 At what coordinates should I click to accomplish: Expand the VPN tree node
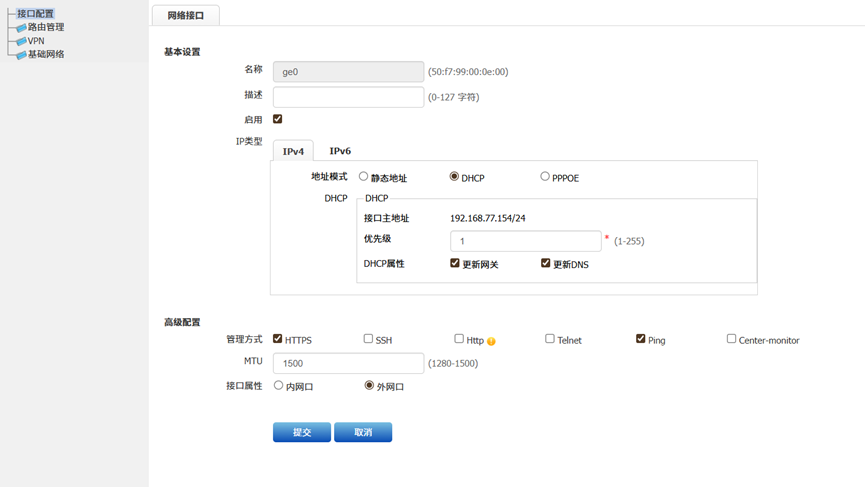click(x=36, y=41)
